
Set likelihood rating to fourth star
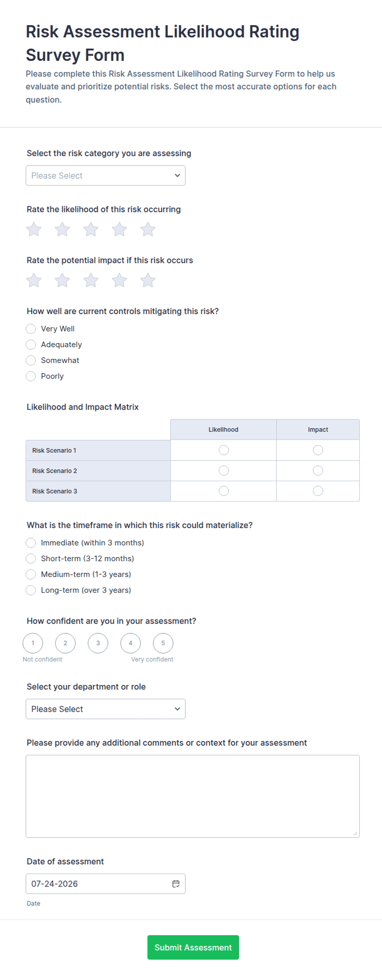click(x=120, y=229)
